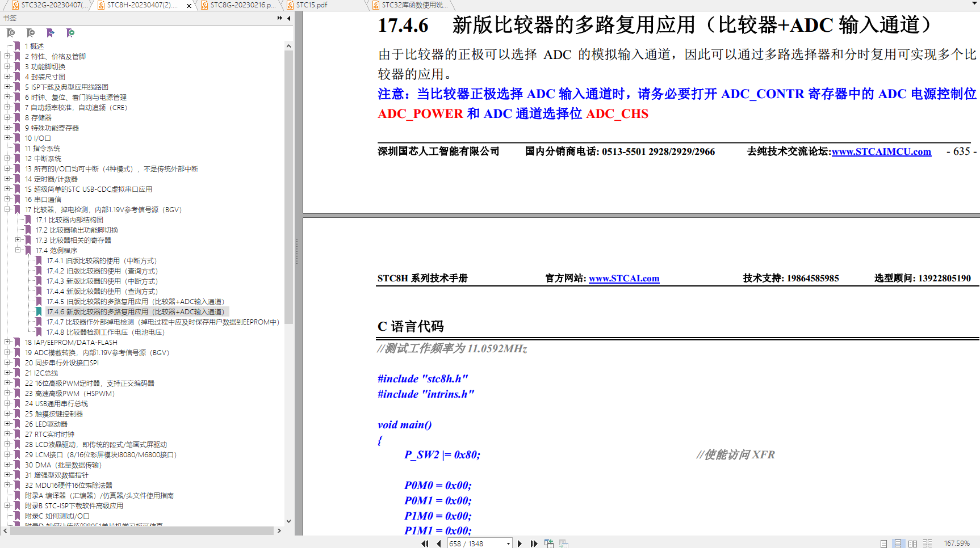Jump to the first page of the document

point(425,543)
